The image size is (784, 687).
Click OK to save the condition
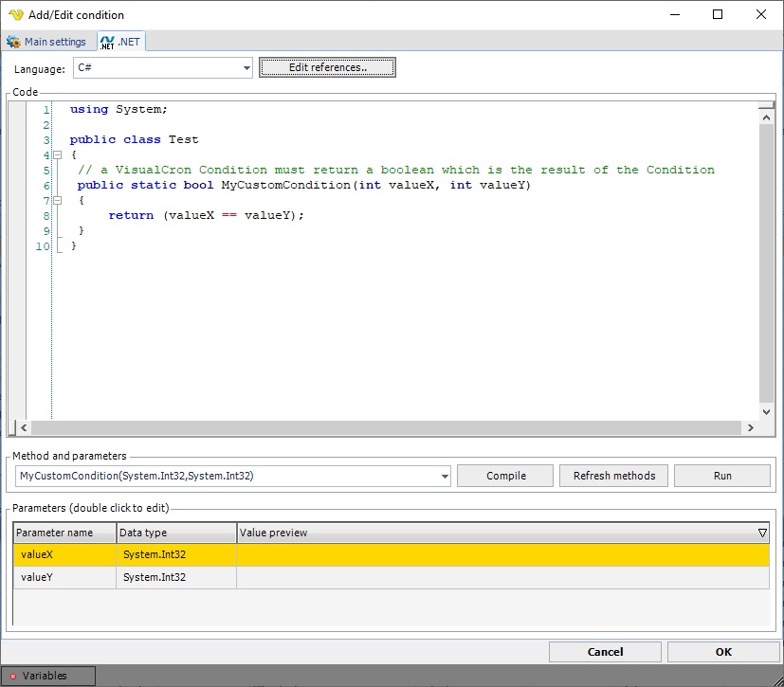[722, 652]
